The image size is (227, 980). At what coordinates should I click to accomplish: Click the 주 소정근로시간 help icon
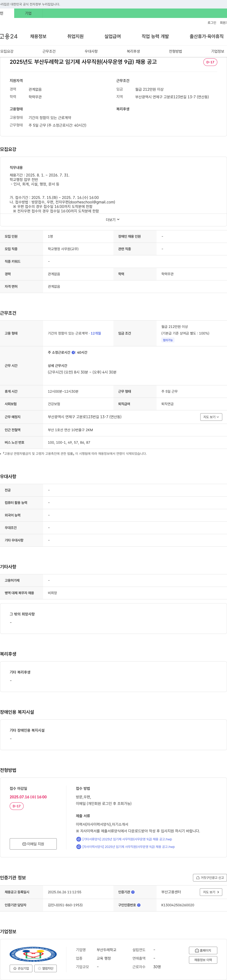[73, 353]
